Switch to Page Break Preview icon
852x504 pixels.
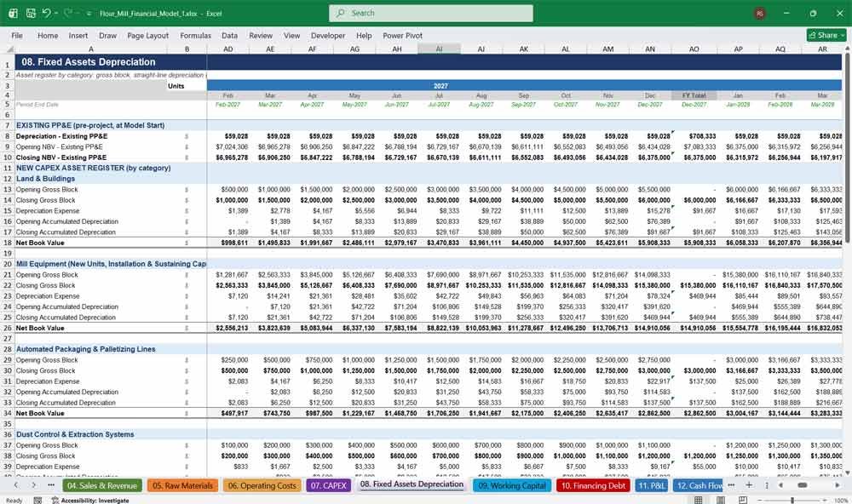(x=742, y=500)
